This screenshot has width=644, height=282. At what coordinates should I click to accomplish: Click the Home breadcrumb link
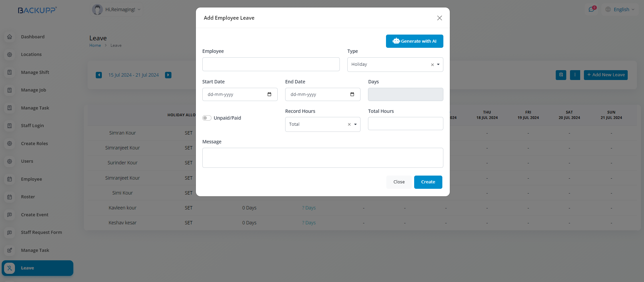tap(95, 45)
